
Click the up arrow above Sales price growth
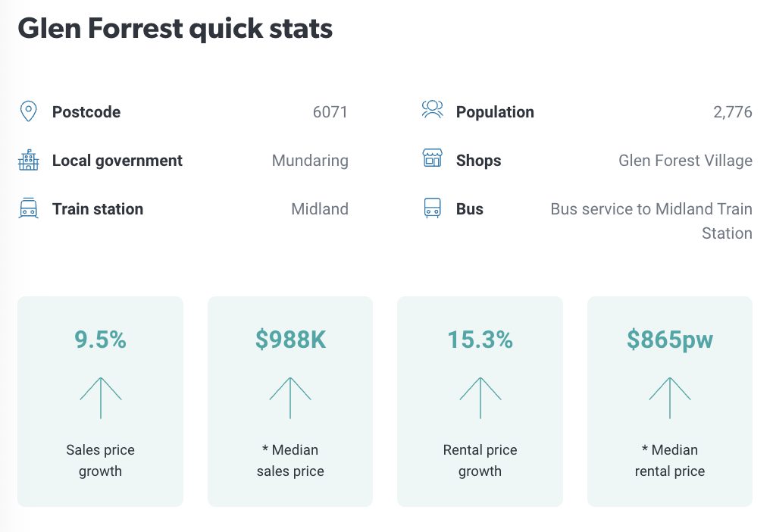tap(101, 398)
